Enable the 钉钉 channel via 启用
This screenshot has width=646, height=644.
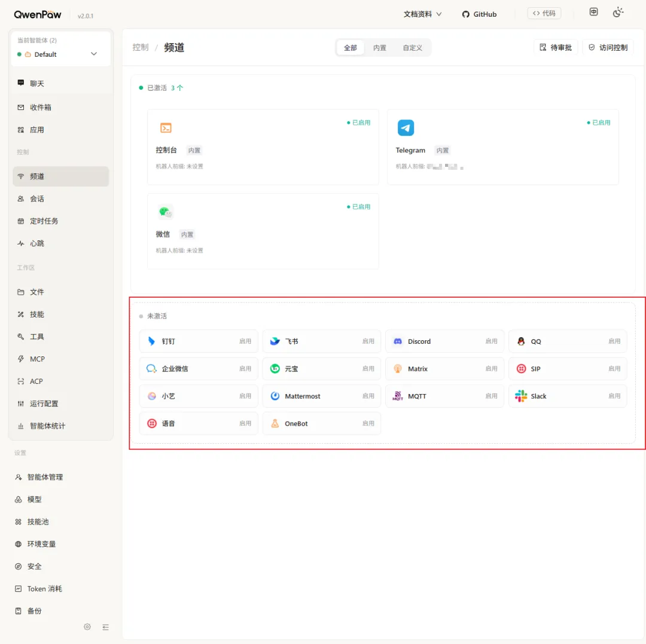[x=245, y=341]
